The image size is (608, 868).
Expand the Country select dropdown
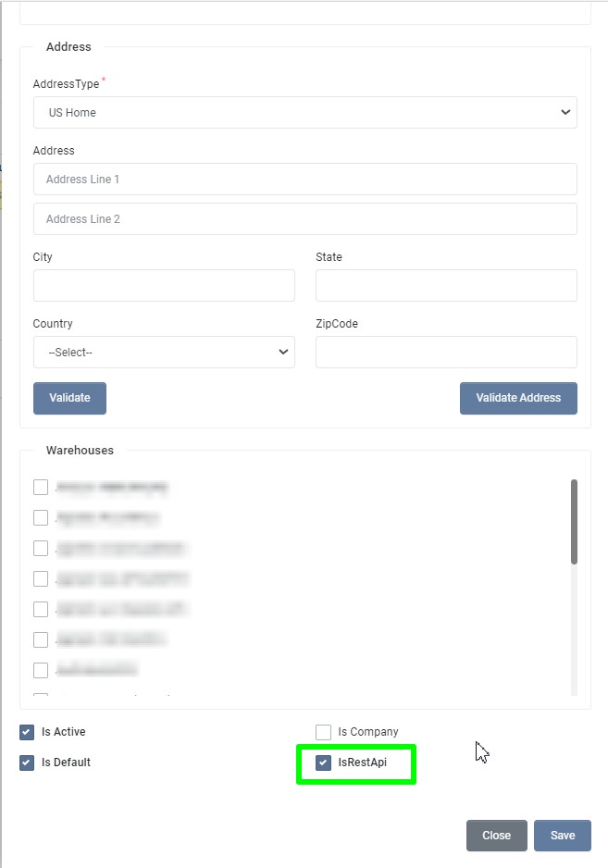(x=164, y=353)
